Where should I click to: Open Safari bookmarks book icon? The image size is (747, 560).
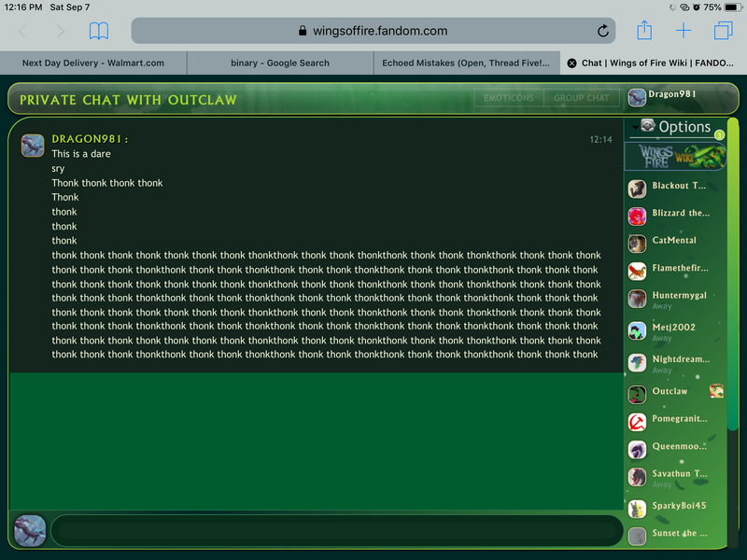99,31
